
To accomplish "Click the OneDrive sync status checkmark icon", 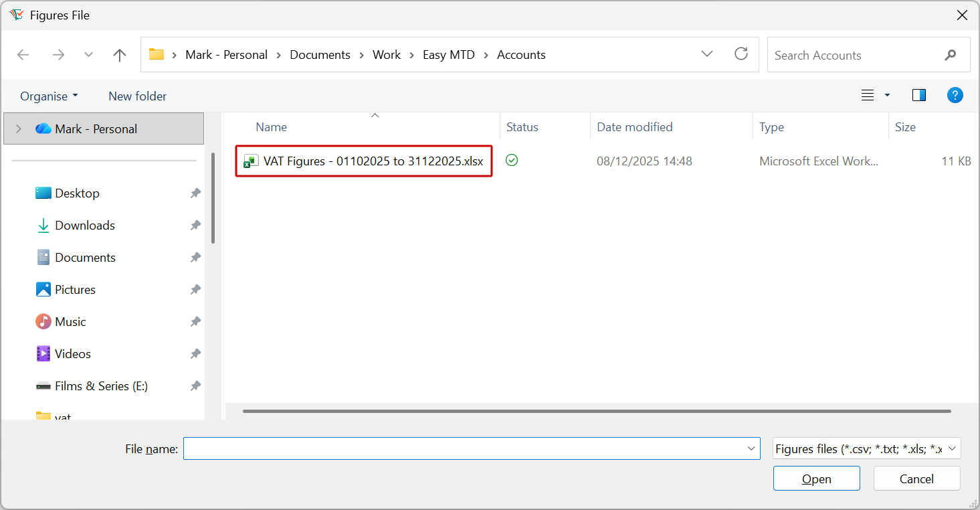I will tap(512, 161).
